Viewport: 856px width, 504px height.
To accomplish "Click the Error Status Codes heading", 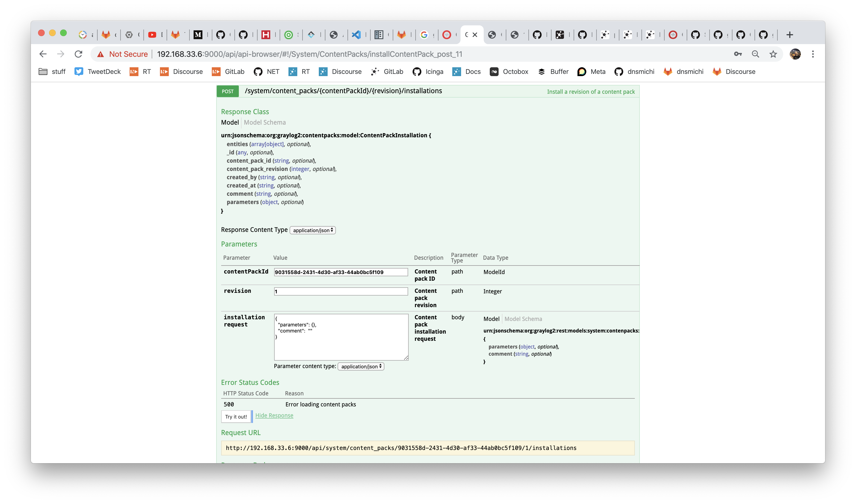I will pyautogui.click(x=250, y=382).
